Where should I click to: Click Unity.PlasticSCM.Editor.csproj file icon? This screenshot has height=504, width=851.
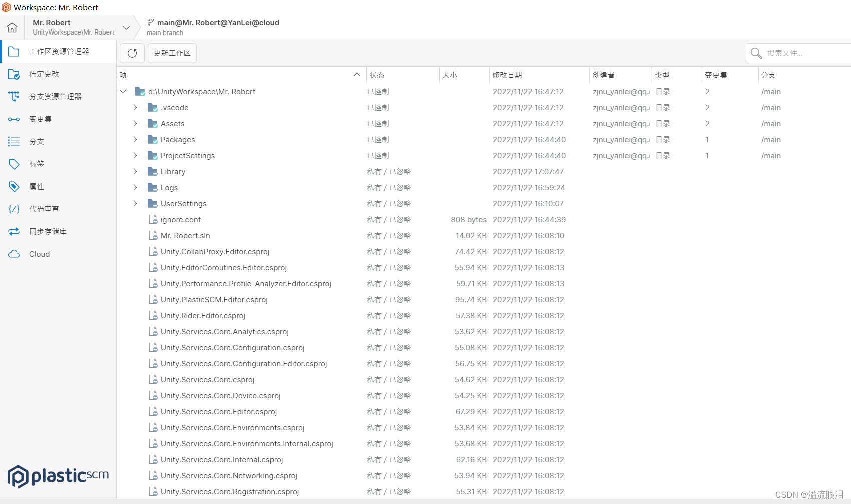tap(154, 300)
